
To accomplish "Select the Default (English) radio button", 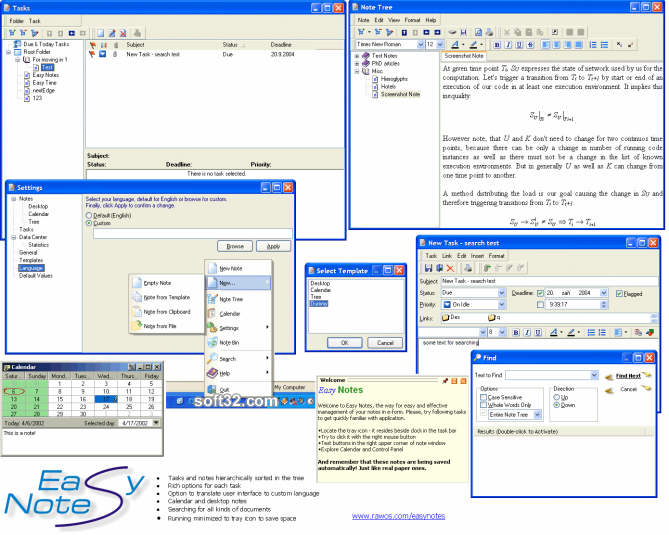I will pyautogui.click(x=89, y=215).
